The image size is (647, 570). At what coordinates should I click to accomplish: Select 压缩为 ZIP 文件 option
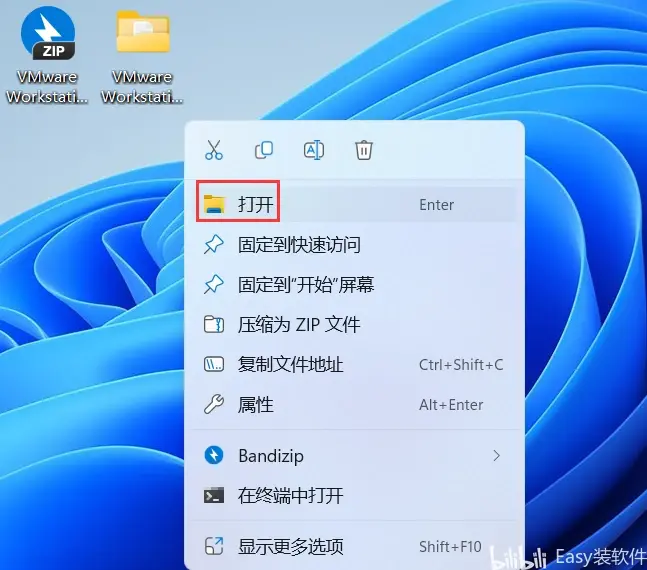point(355,325)
